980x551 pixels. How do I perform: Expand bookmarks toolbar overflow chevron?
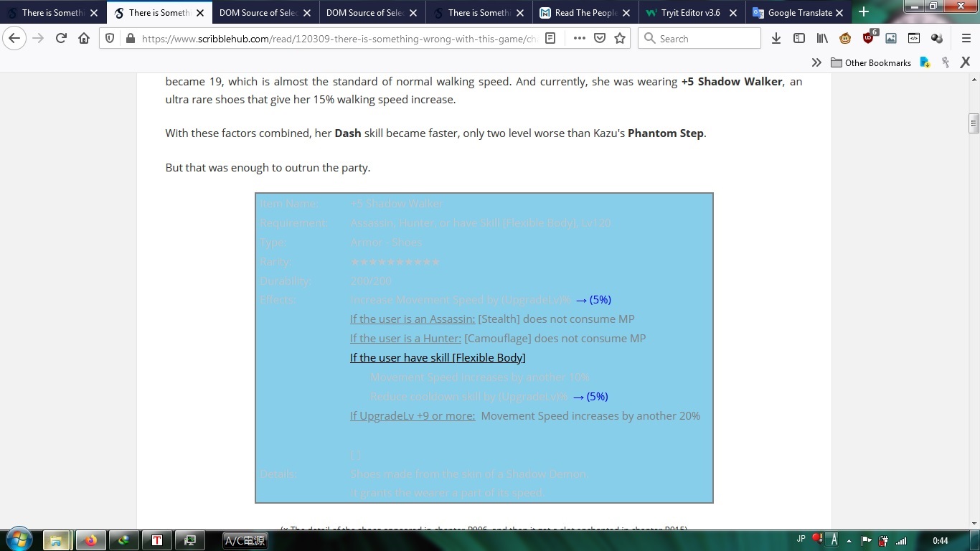[x=816, y=62]
